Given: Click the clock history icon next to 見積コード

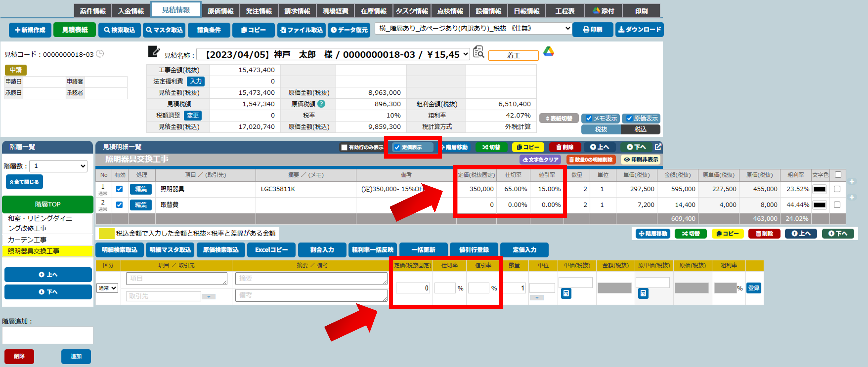Looking at the screenshot, I should [100, 54].
